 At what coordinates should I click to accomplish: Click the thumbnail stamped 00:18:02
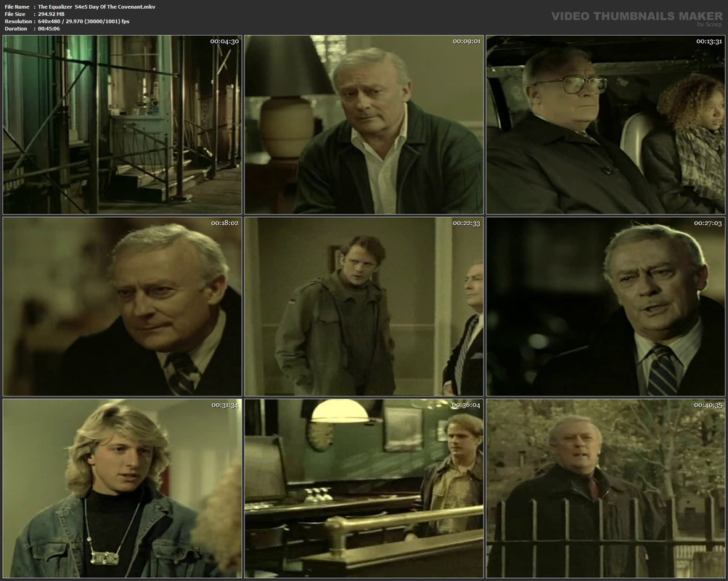(x=122, y=306)
